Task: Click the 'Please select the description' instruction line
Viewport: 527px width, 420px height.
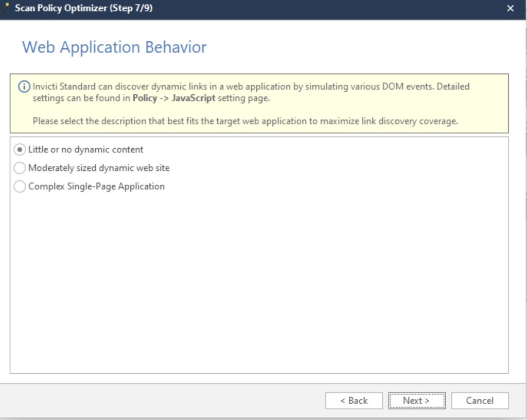Action: tap(245, 121)
